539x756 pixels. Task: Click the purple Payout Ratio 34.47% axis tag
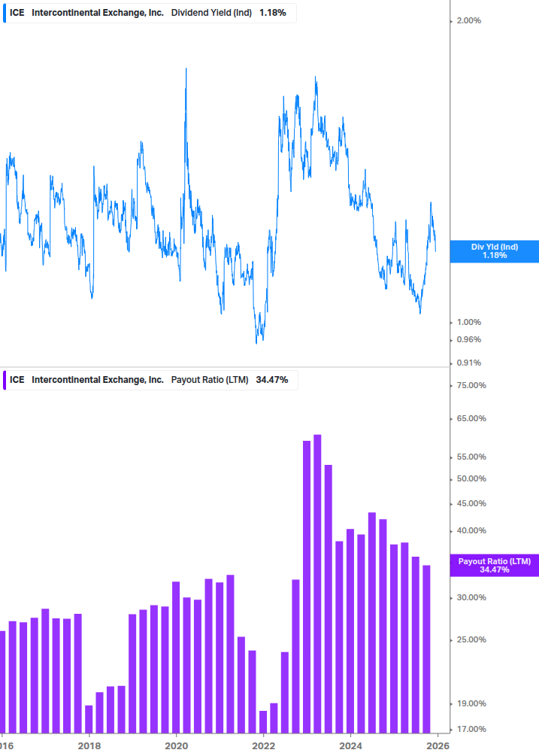[494, 565]
